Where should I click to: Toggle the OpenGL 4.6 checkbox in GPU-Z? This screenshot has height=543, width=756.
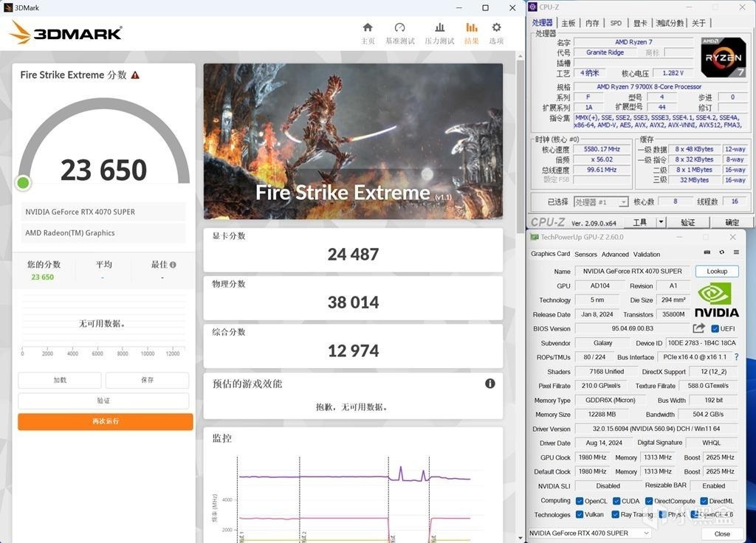point(694,514)
